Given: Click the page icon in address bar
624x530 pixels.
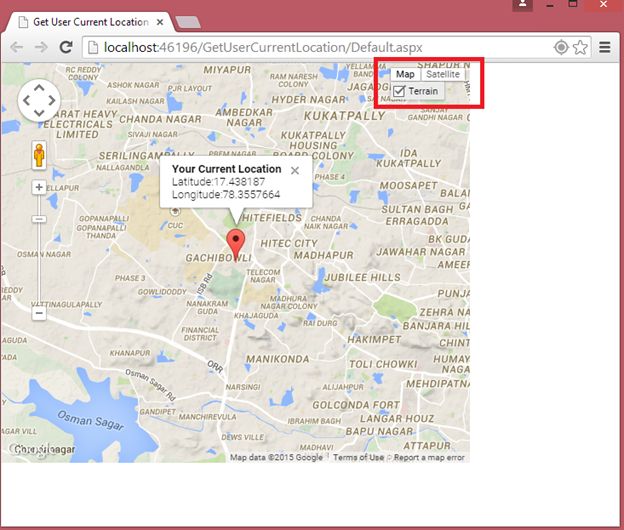Looking at the screenshot, I should [93, 47].
